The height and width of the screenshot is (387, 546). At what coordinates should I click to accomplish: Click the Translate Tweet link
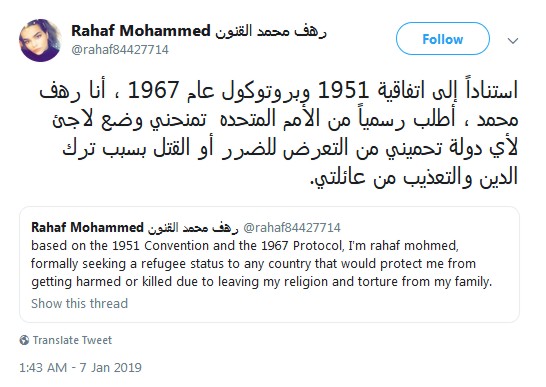72,340
